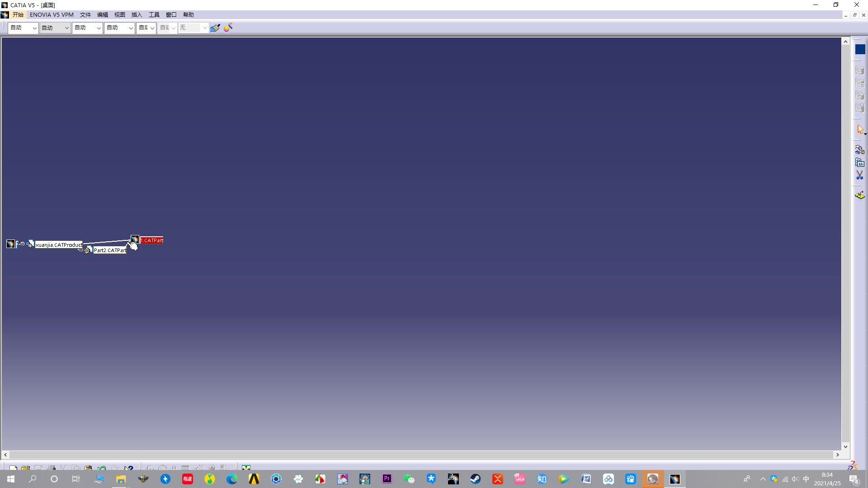Click the 开始 start button
Screen dimensions: 868x488
point(17,14)
